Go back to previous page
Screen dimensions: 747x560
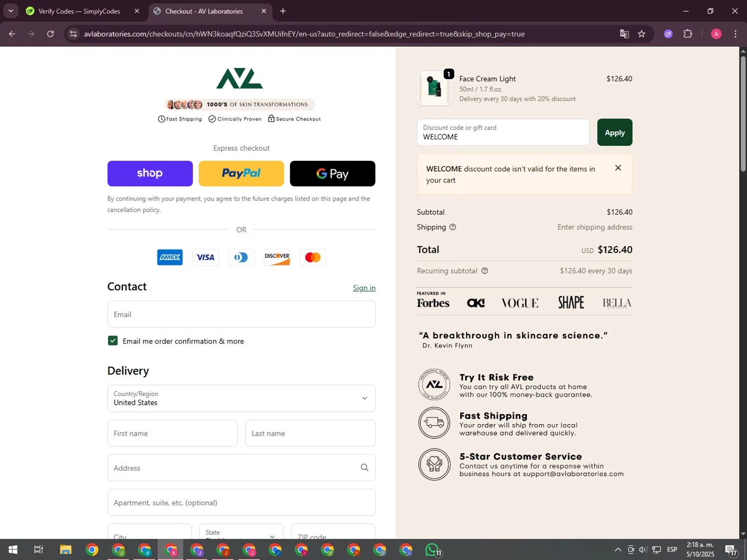click(12, 34)
